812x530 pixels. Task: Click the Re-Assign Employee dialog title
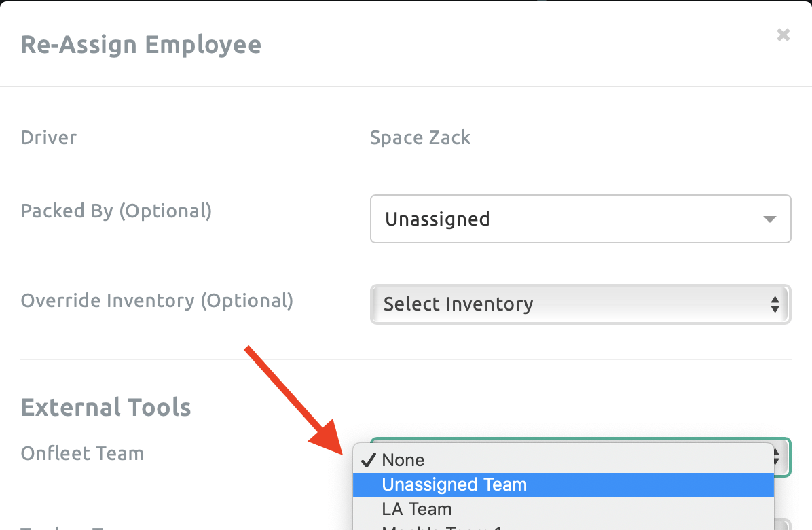tap(141, 45)
